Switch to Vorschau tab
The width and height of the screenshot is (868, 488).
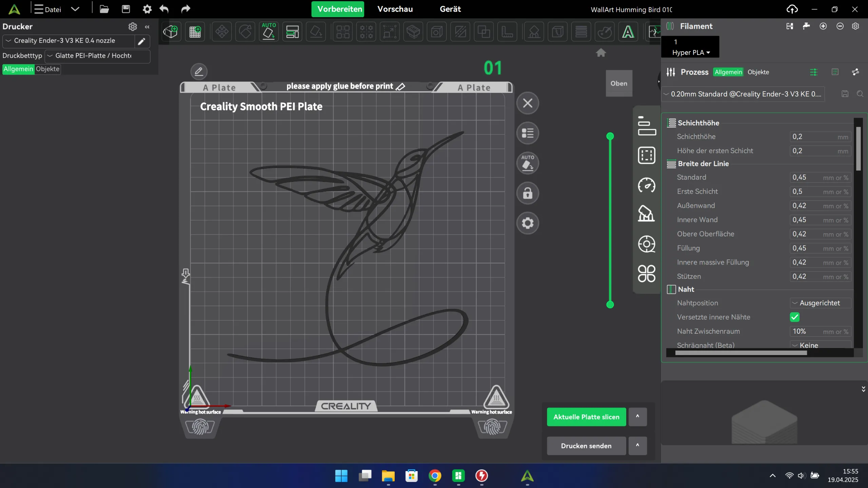point(395,9)
